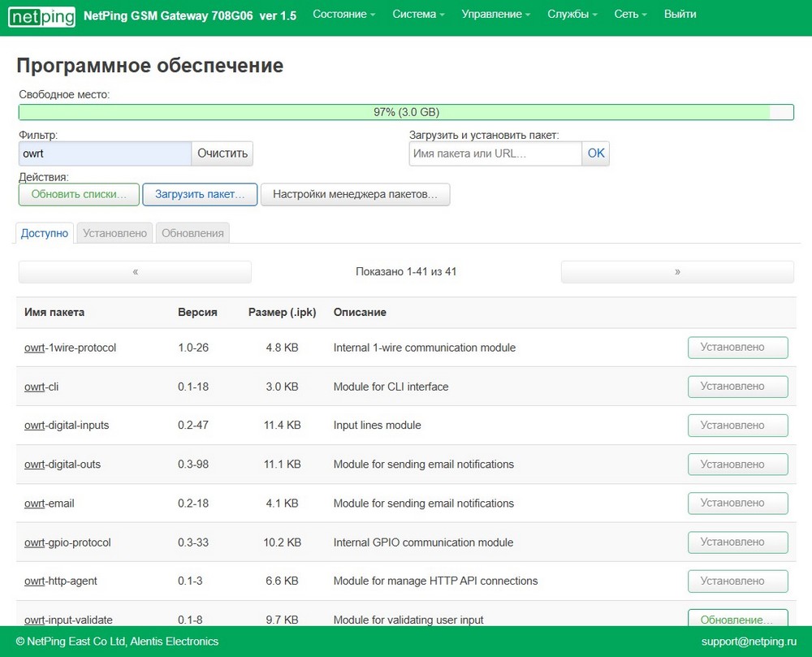Open the Сеть navigation menu
812x657 pixels.
click(x=630, y=15)
